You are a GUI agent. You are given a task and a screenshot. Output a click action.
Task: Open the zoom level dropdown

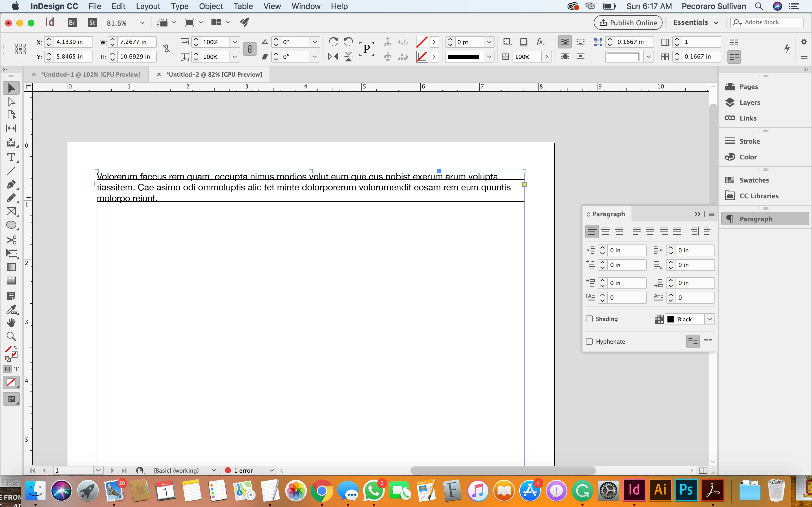point(142,23)
